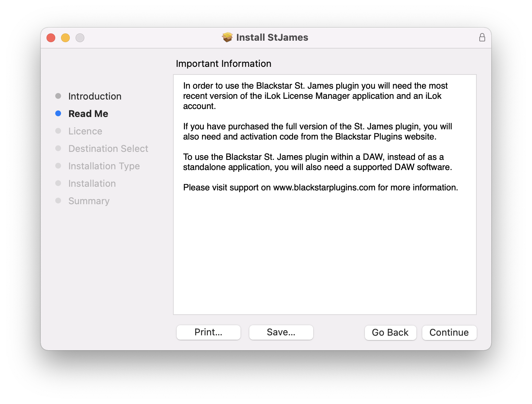Click the installer package icon

[x=227, y=37]
